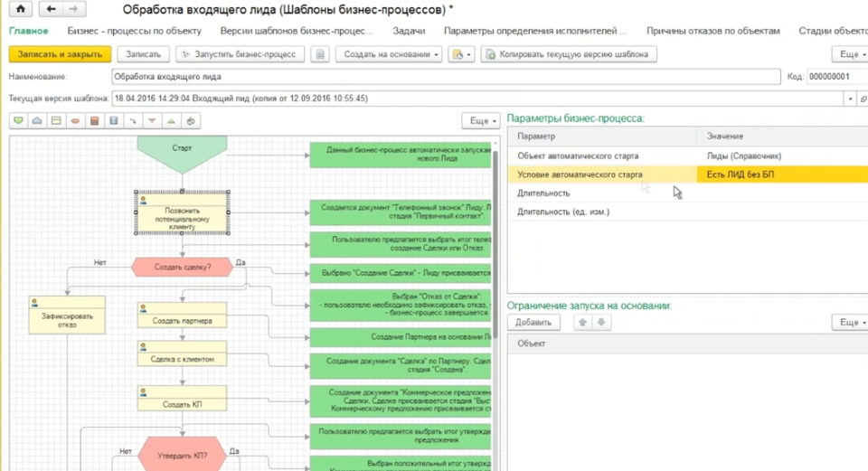
Task: Click user icon on 'Позвонить потенциальному клиенту' block
Action: (x=144, y=201)
